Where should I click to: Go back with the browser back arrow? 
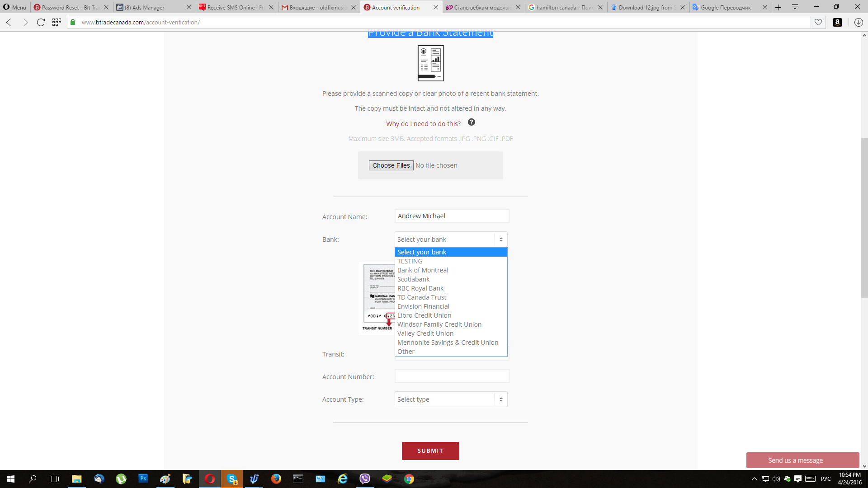pos(9,22)
